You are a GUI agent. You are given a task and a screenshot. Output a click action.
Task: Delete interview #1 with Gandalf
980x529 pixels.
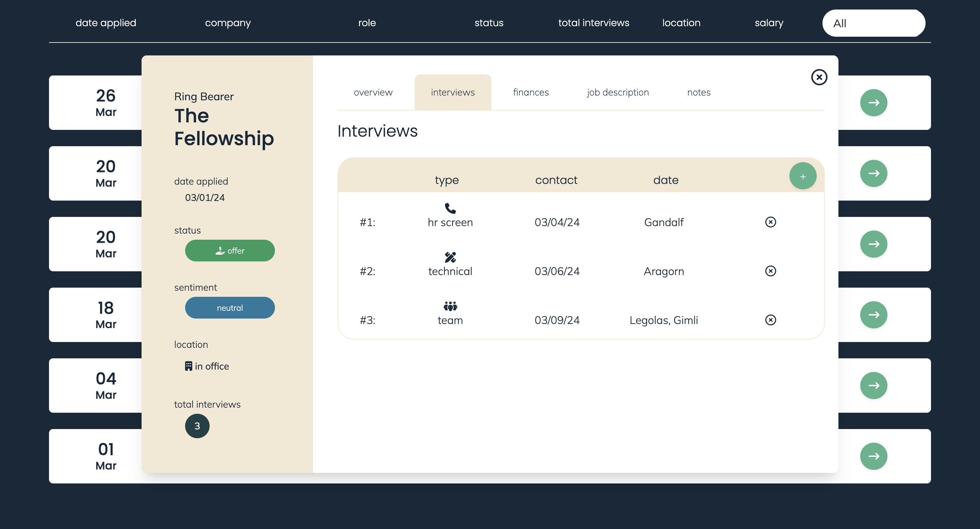770,222
